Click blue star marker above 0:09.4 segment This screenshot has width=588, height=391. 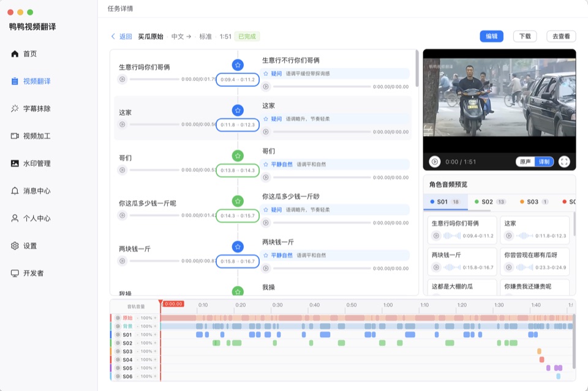tap(238, 65)
